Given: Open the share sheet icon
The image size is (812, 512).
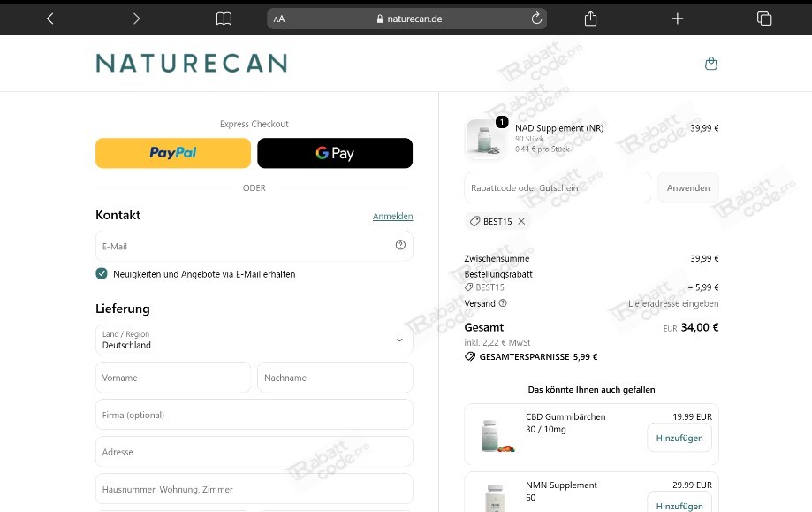Looking at the screenshot, I should 590,19.
